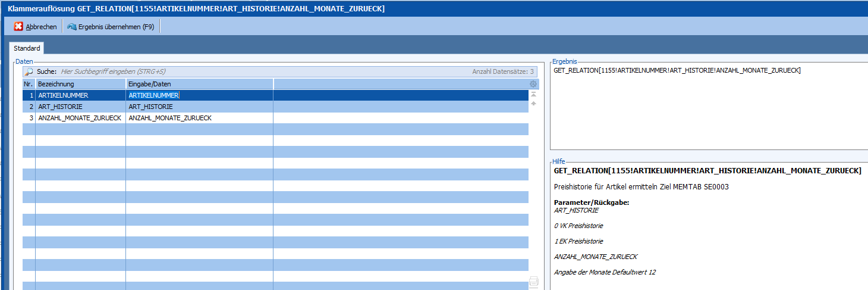Viewport: 868px width, 290px height.
Task: Click the Nr. column header
Action: 29,84
